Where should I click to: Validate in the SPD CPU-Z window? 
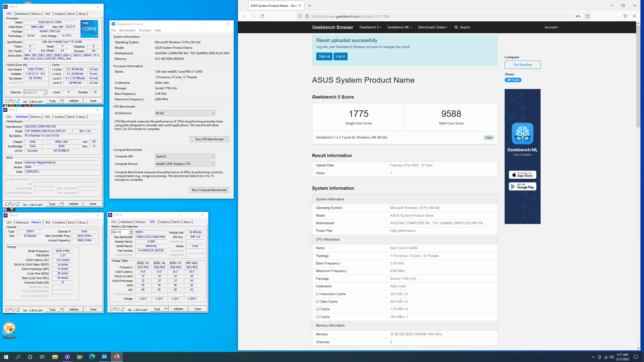pos(178,309)
